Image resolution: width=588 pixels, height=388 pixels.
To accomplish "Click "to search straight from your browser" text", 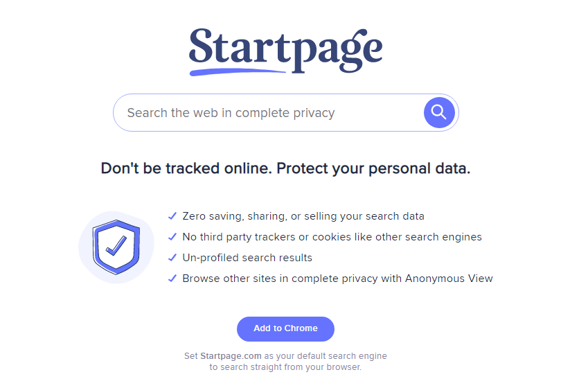I will (x=285, y=367).
